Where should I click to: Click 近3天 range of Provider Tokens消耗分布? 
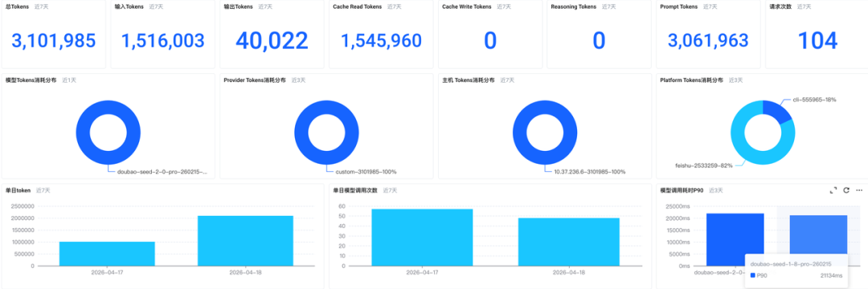pyautogui.click(x=299, y=80)
